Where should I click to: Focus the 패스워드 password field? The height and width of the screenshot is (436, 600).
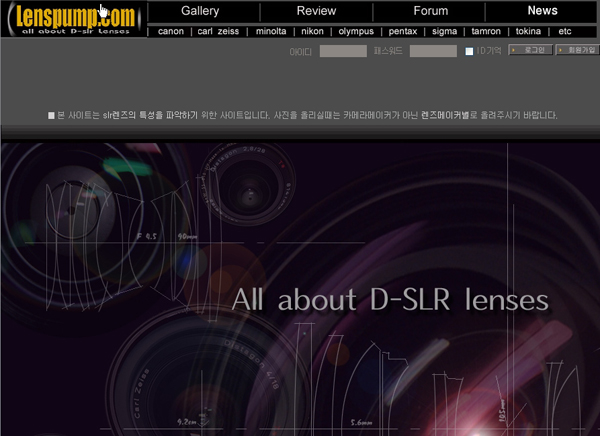pos(433,51)
